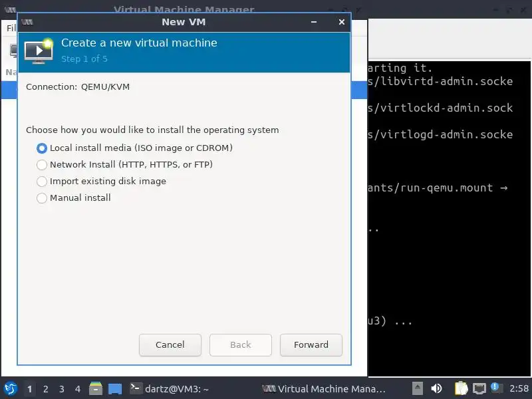Switch to workspace 3
This screenshot has height=399, width=532.
(x=61, y=389)
